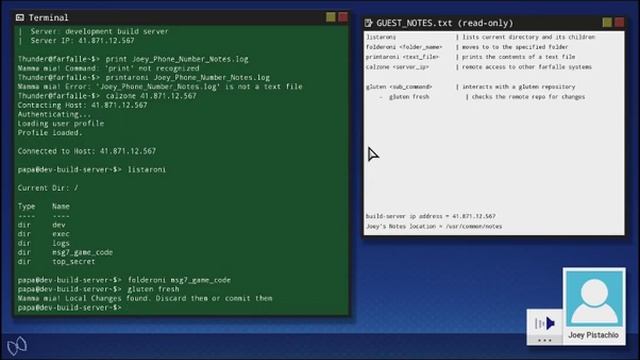Image resolution: width=640 pixels, height=360 pixels.
Task: Click the 'gluten fresh' command in terminal
Action: click(x=153, y=289)
